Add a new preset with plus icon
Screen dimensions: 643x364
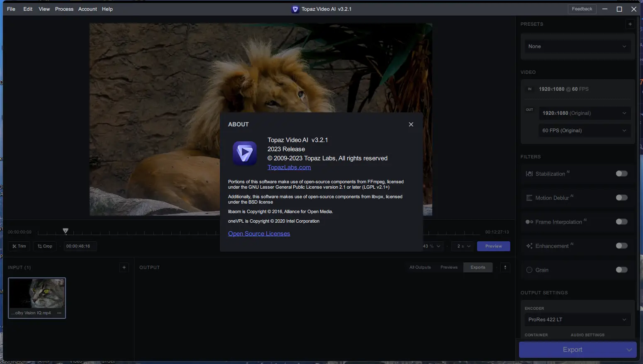click(630, 24)
